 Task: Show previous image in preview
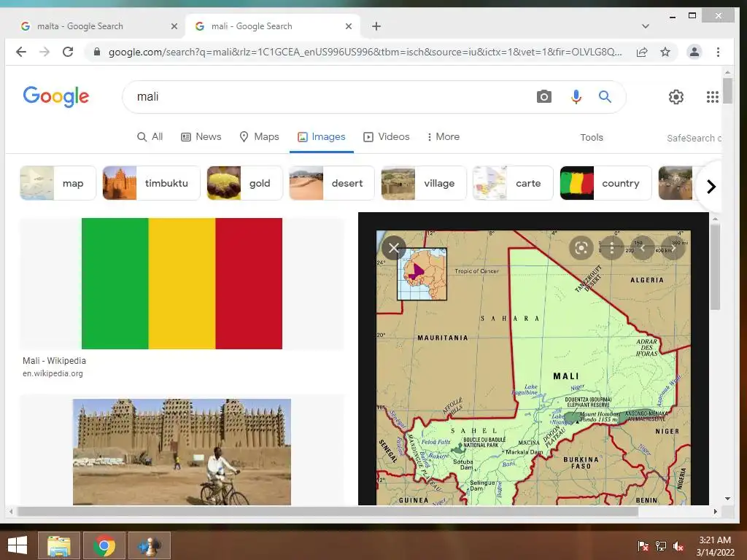(642, 248)
